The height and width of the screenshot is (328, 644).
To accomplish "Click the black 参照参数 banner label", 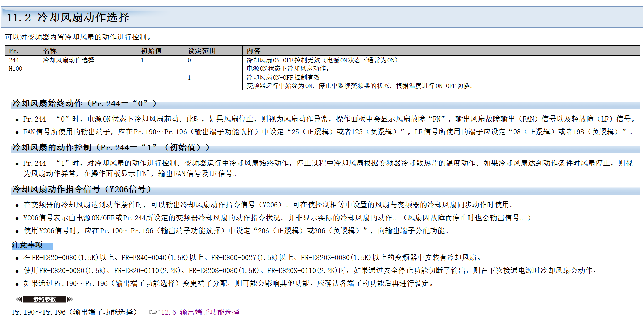I will [x=44, y=299].
